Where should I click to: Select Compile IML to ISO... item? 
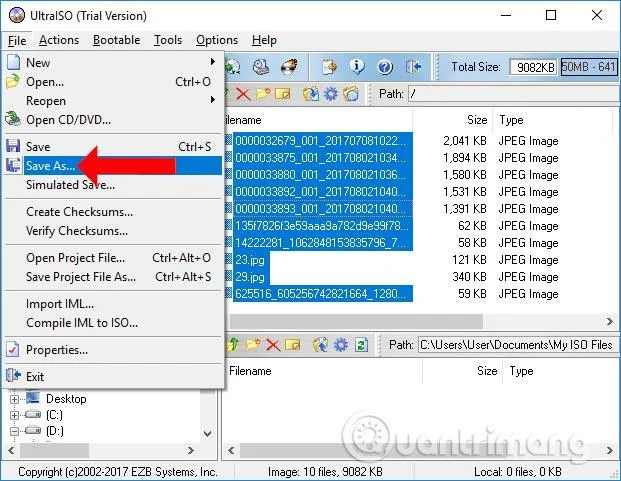tap(114, 323)
